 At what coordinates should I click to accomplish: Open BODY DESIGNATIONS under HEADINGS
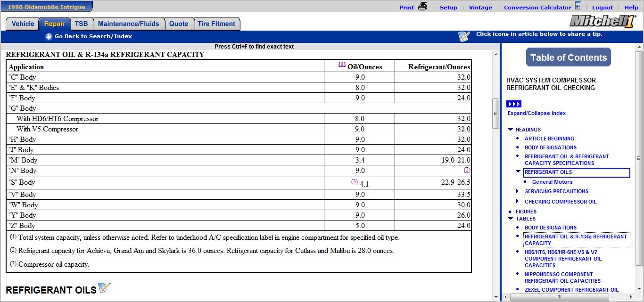(x=551, y=147)
